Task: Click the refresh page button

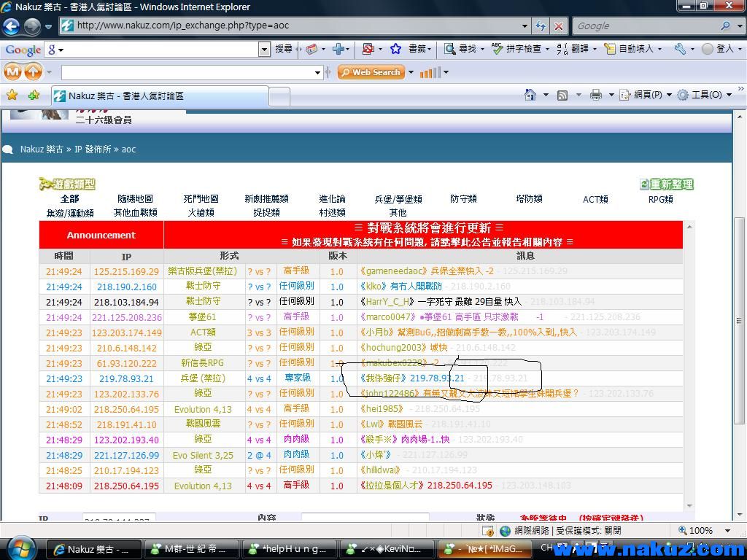Action: (x=541, y=26)
